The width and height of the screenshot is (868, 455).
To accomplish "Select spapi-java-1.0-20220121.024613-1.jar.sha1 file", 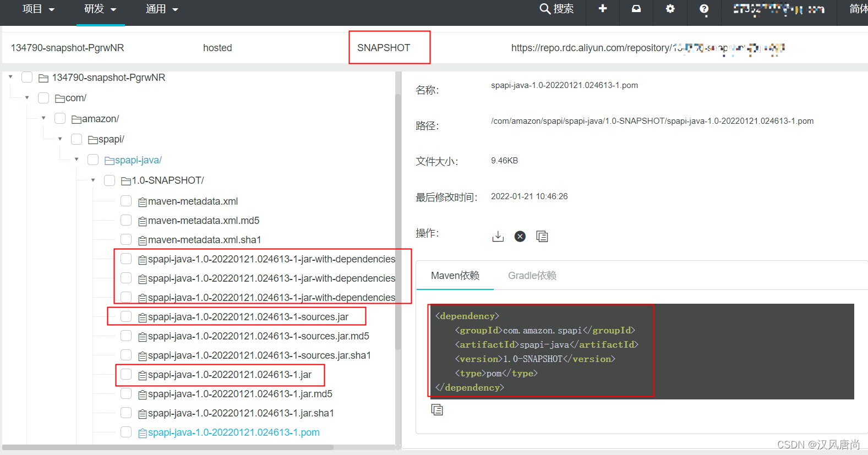I will click(241, 413).
